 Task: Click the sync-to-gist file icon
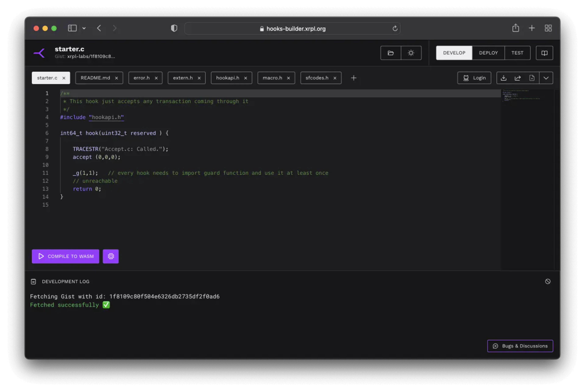pos(532,78)
